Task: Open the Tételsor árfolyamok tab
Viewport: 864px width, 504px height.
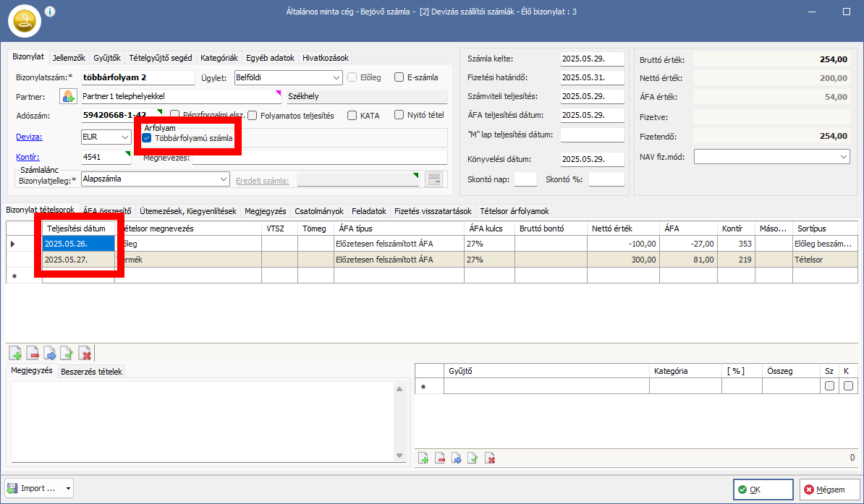Action: coord(514,211)
